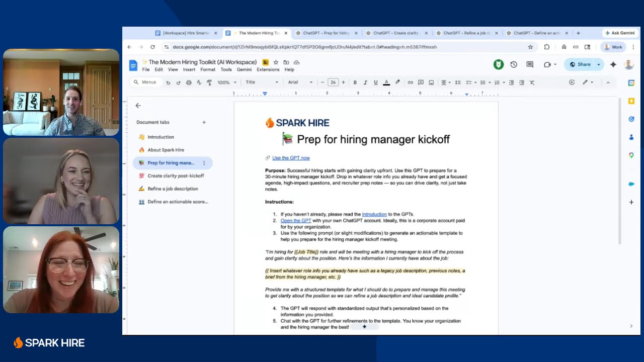The height and width of the screenshot is (362, 644).
Task: Open the Tools menu
Action: [226, 70]
